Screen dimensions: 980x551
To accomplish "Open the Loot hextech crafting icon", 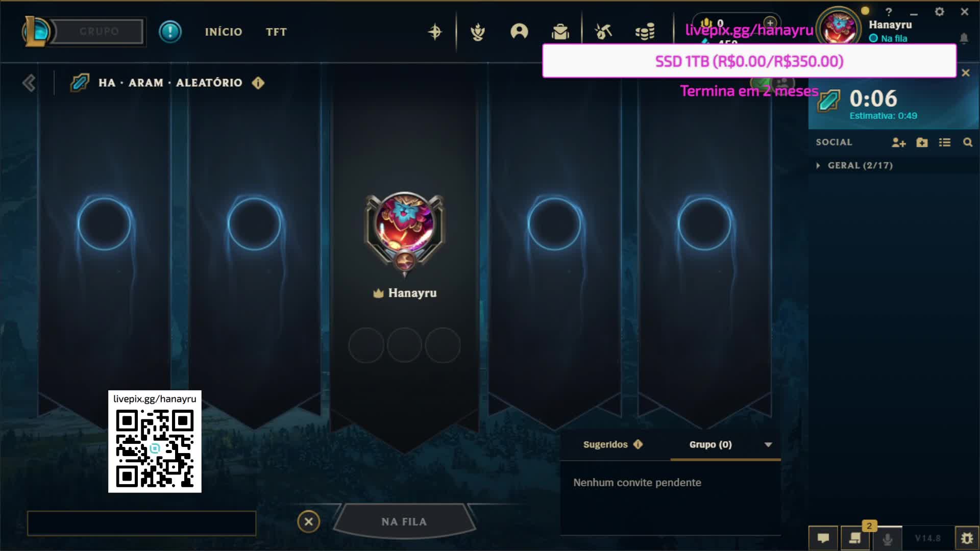I will coord(603,32).
